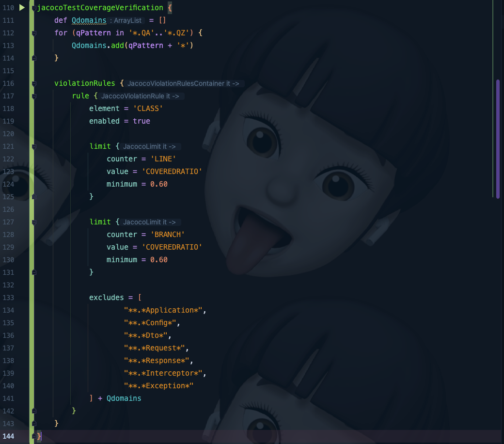Click the "**.*Exception*" exclude entry
The height and width of the screenshot is (444, 504).
[159, 386]
